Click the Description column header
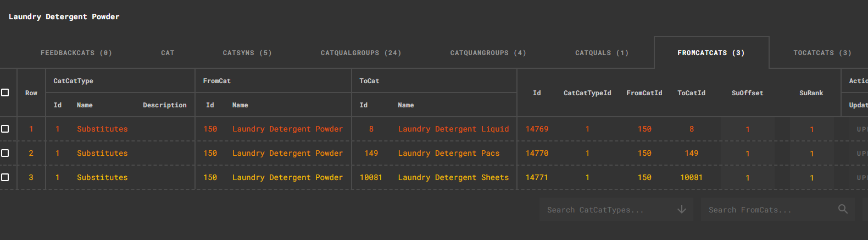The width and height of the screenshot is (868, 240). pyautogui.click(x=165, y=105)
